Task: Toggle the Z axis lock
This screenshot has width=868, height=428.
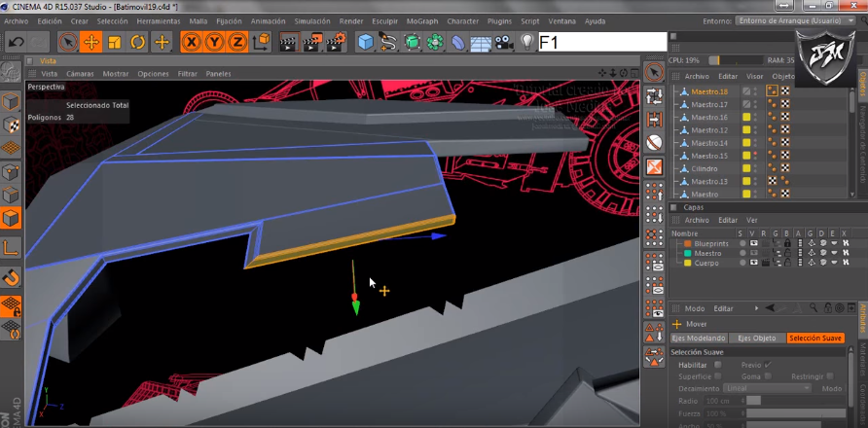Action: (x=238, y=42)
